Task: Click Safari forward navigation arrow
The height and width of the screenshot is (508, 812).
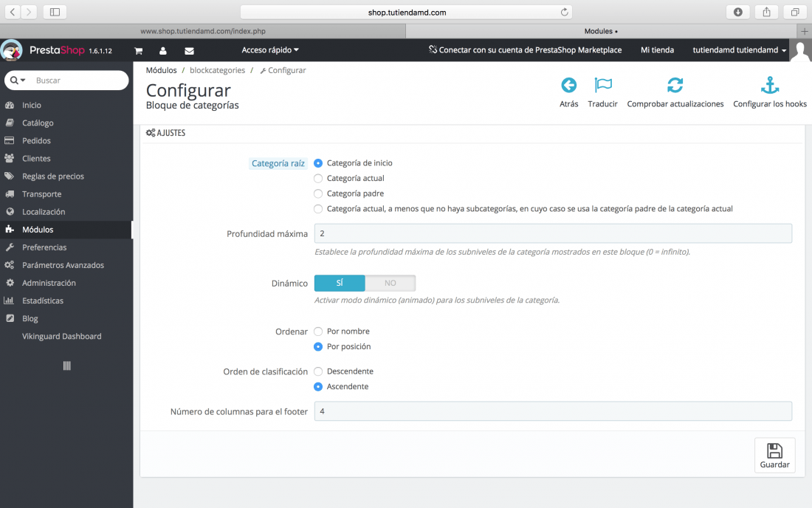Action: coord(29,12)
